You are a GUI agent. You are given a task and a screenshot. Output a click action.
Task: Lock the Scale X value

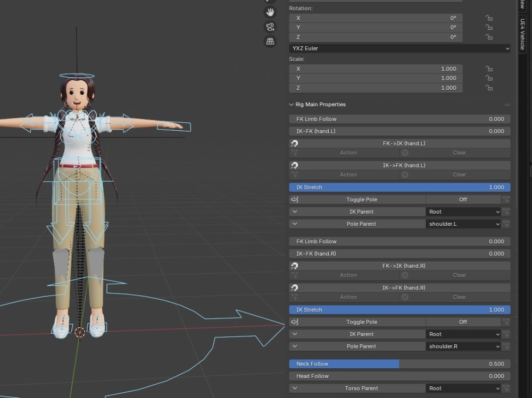489,69
